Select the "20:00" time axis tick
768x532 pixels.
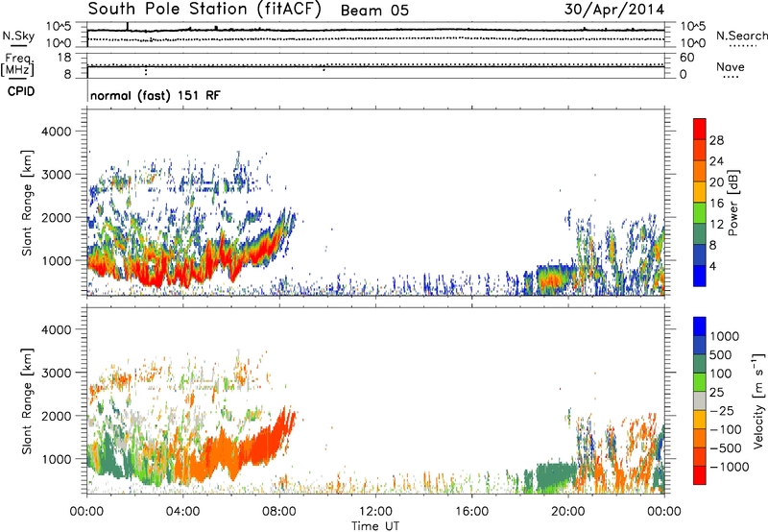click(x=567, y=512)
